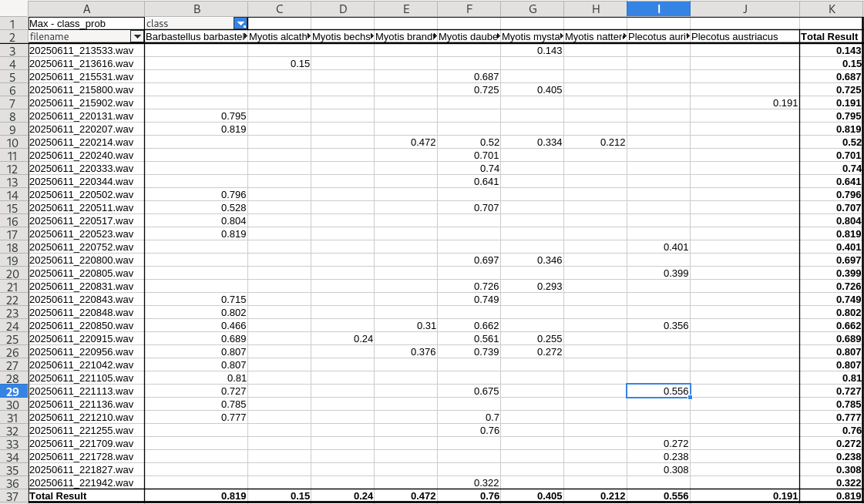Select row header 29

[x=13, y=391]
